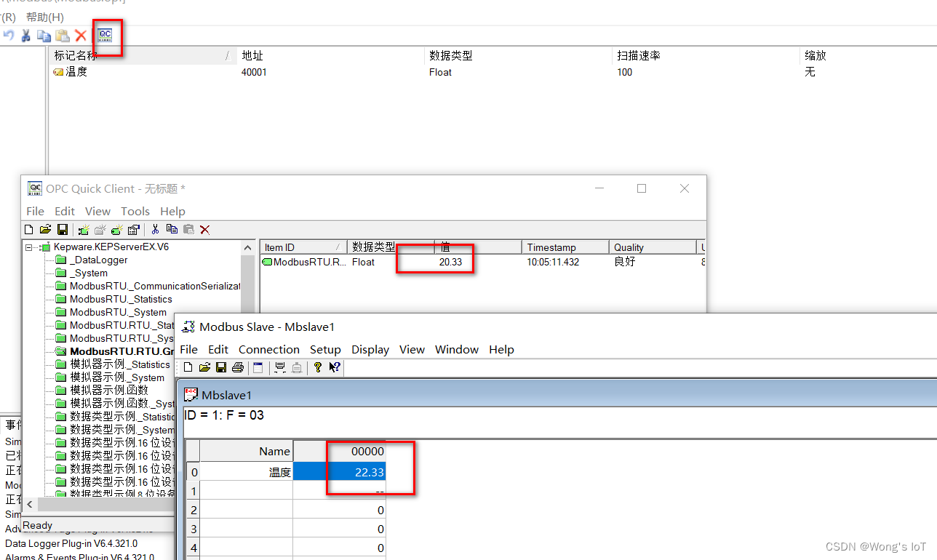
Task: Sort by Timestamp column header
Action: (565, 247)
